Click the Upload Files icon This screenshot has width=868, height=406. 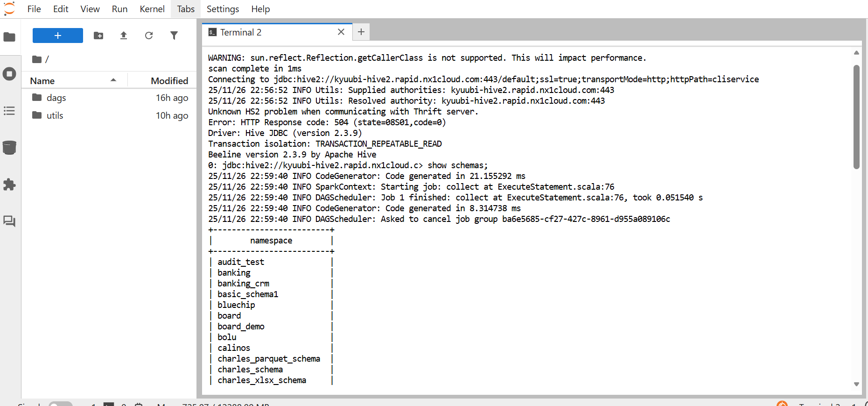click(124, 36)
